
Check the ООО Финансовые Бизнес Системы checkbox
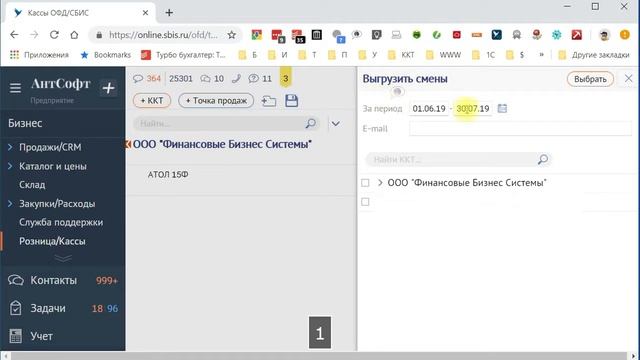pos(365,183)
